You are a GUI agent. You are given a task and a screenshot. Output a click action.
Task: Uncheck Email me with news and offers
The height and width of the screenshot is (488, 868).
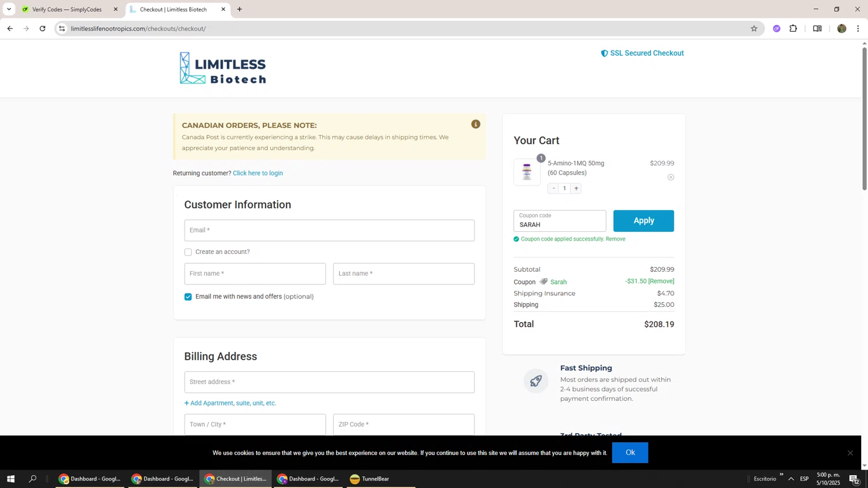[188, 297]
